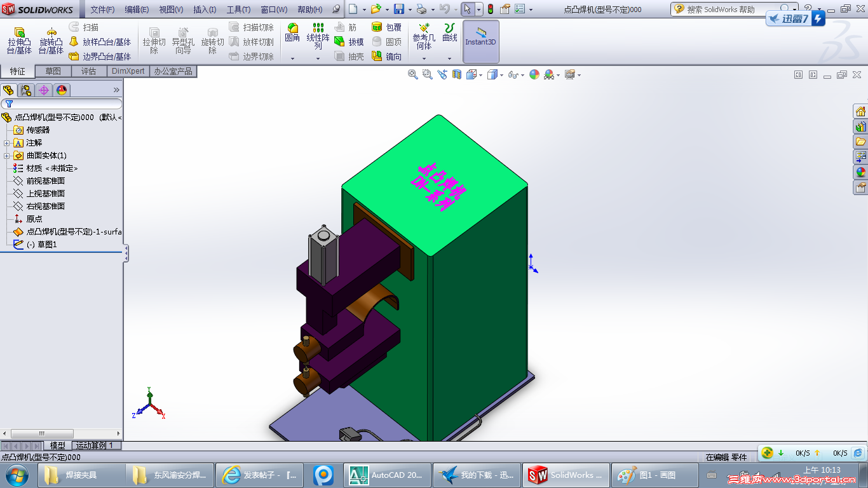Select the Wrap (包覆) tool

click(x=386, y=27)
